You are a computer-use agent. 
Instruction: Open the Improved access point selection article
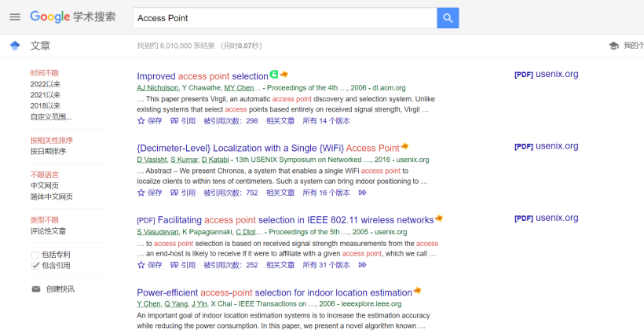click(203, 76)
